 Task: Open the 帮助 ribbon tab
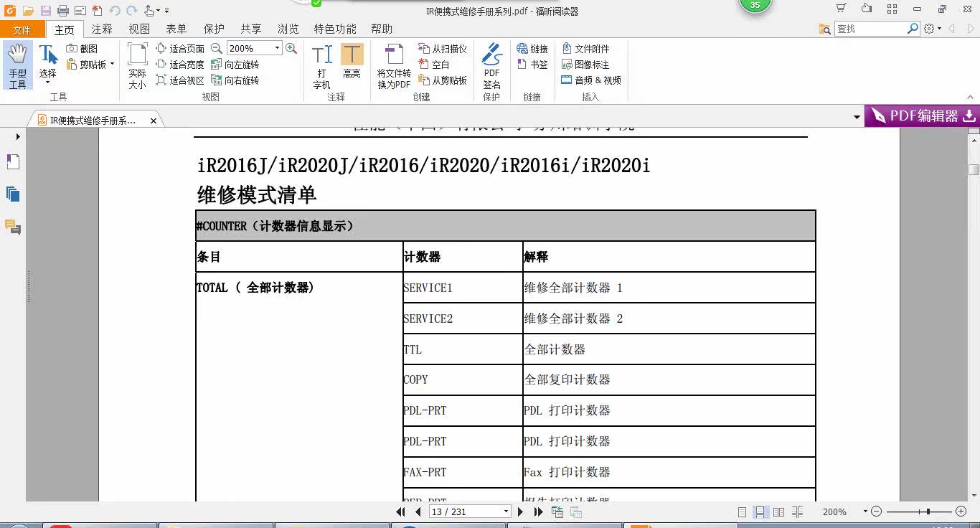382,29
